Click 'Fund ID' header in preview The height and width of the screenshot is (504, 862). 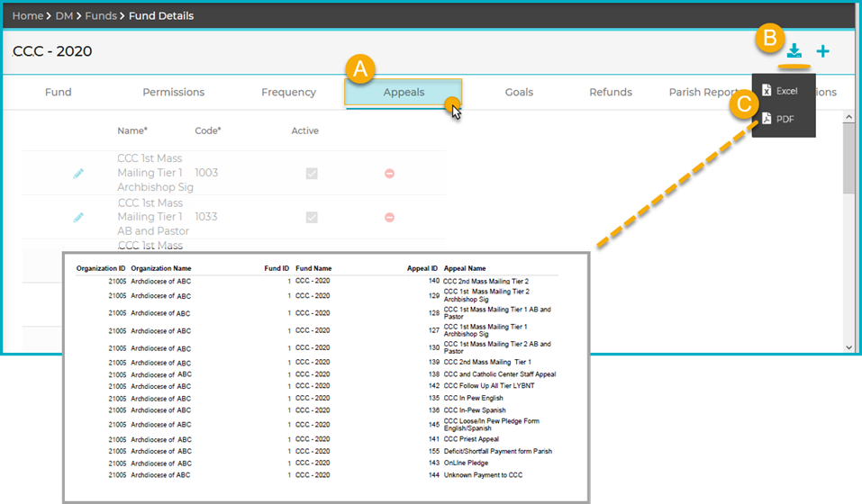(x=277, y=268)
